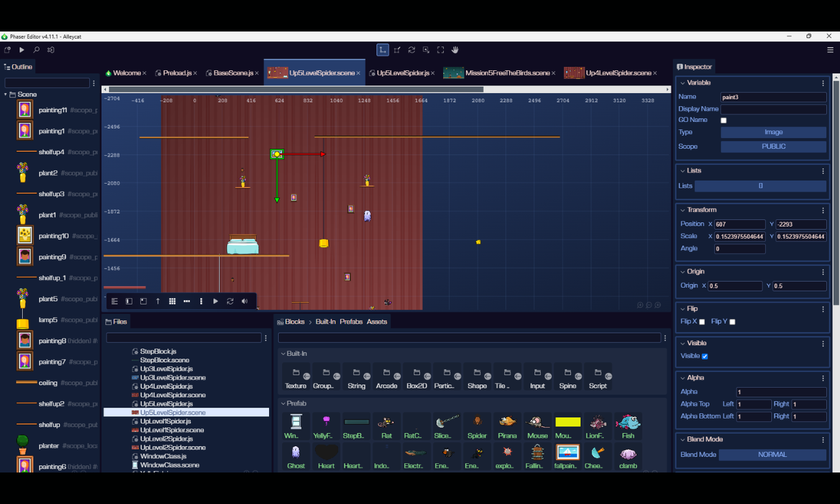Screen dimensions: 840x504
Task: Click the speaker icon in scene toolbar
Action: coord(245,301)
